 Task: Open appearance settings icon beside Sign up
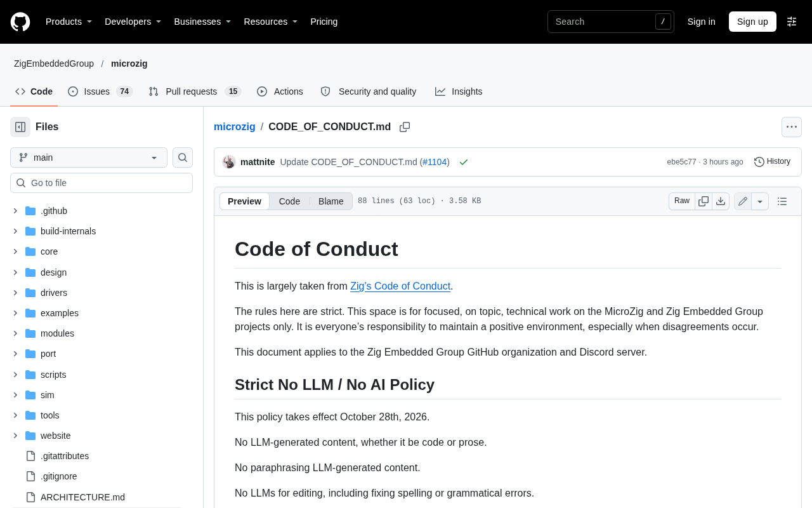(x=792, y=22)
